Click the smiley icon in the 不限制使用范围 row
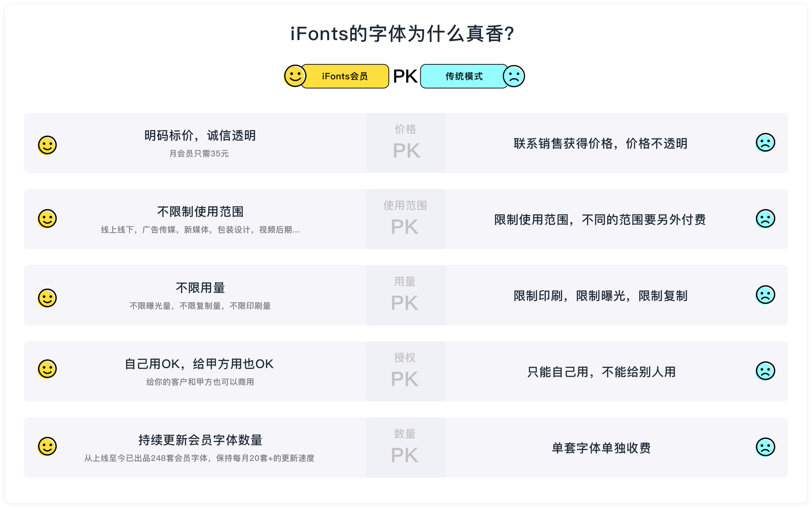Viewport: 812px width, 509px height. pos(47,218)
